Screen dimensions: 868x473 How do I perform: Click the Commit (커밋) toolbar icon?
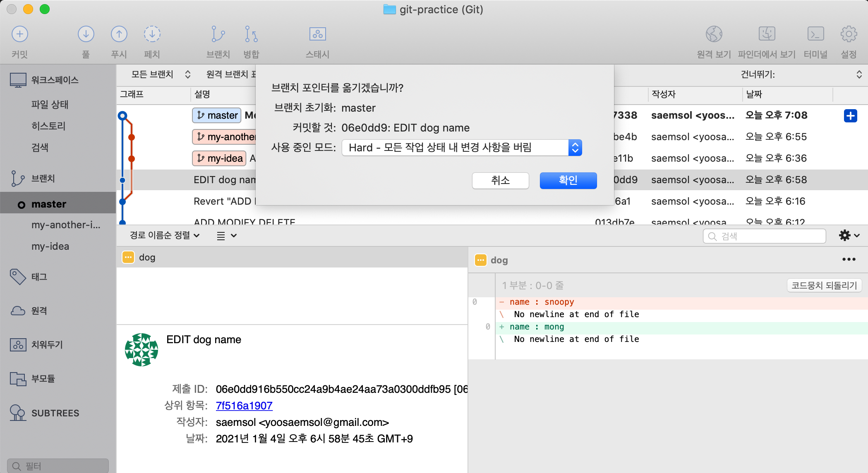click(19, 34)
